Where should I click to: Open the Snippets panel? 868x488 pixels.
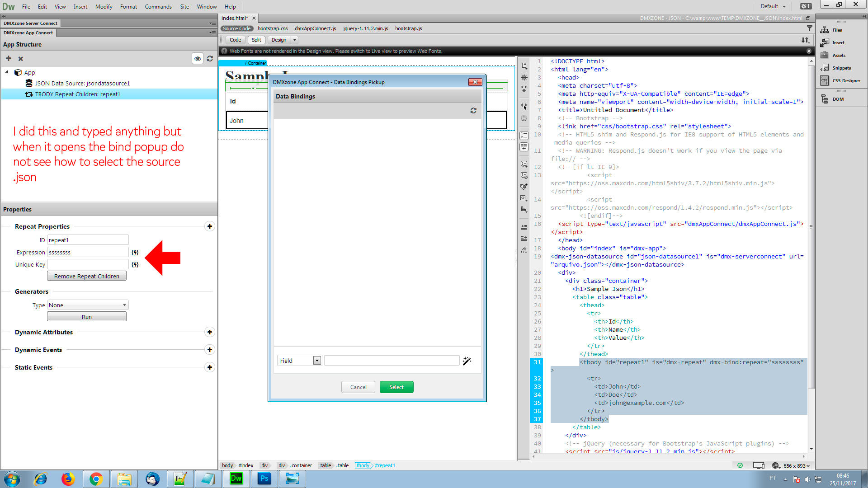click(x=836, y=68)
